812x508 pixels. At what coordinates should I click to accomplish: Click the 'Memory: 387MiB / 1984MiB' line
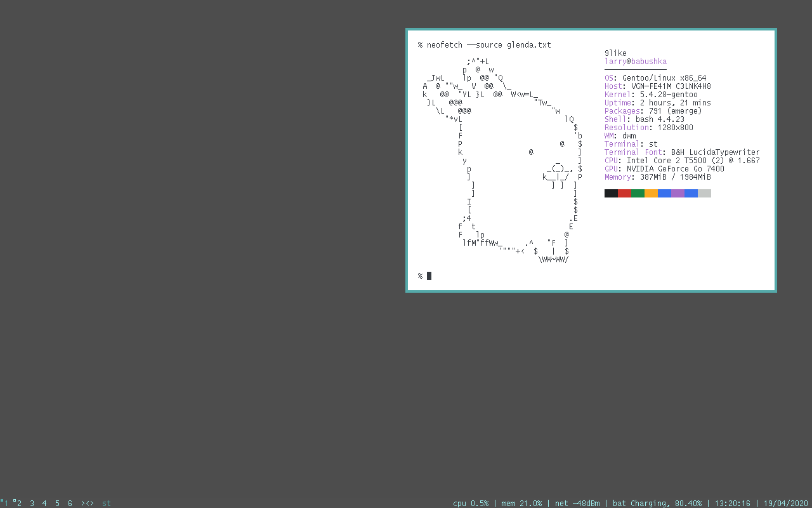point(658,177)
